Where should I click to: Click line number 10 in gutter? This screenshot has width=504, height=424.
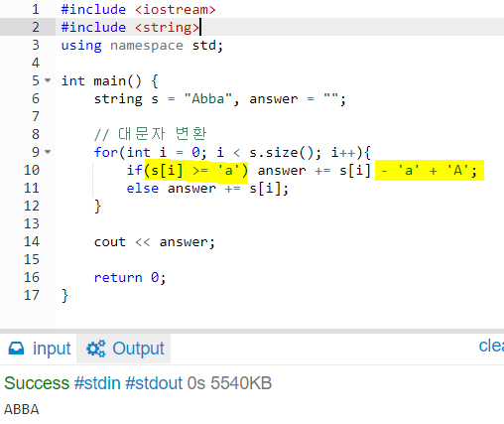[x=32, y=170]
